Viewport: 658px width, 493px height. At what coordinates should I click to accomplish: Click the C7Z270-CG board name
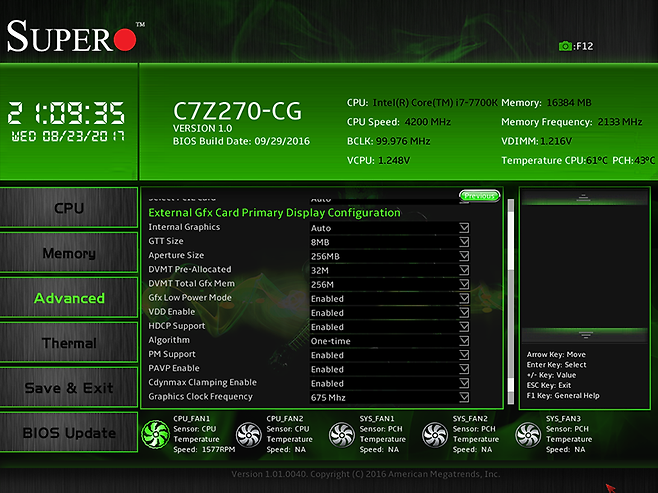tap(237, 111)
